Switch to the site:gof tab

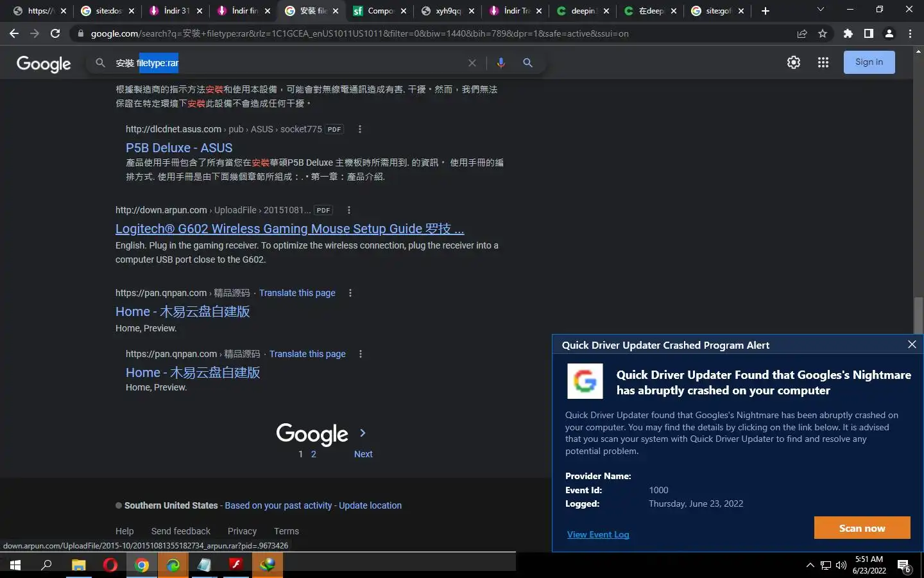tap(718, 11)
